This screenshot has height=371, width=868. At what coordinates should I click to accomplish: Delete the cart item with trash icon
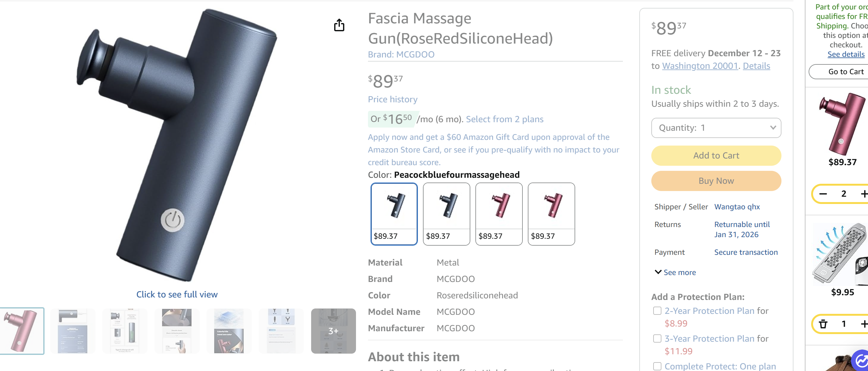823,324
